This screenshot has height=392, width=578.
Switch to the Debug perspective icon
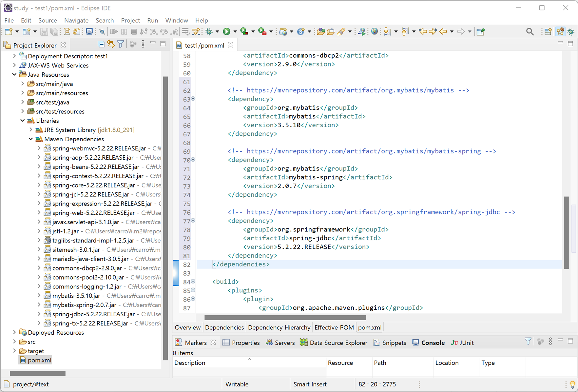(571, 31)
